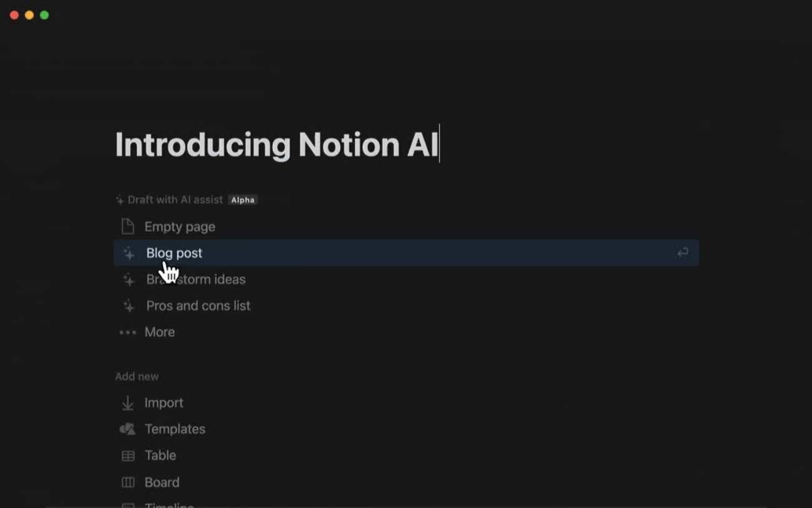Click the enter arrow icon on Blog post row
Screen dimensions: 812x508
coord(683,252)
